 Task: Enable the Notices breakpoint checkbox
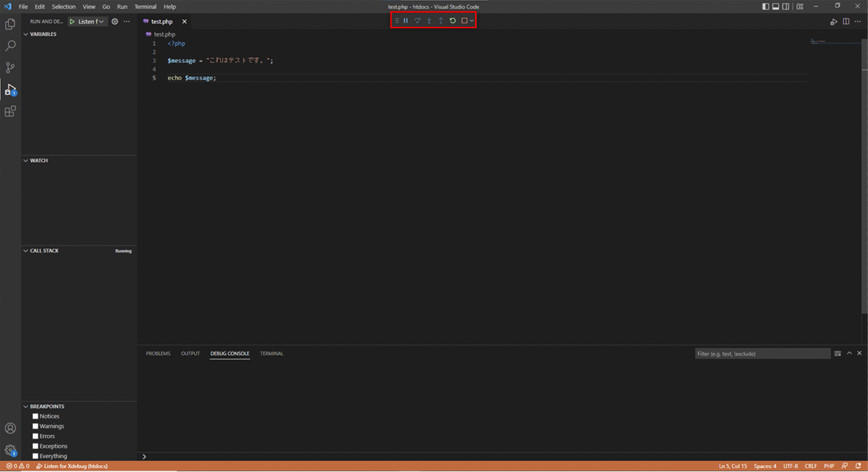(x=35, y=416)
